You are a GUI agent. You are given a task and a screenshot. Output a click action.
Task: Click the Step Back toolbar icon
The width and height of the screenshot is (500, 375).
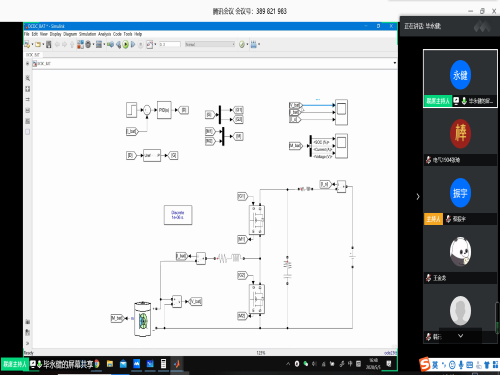pos(118,44)
